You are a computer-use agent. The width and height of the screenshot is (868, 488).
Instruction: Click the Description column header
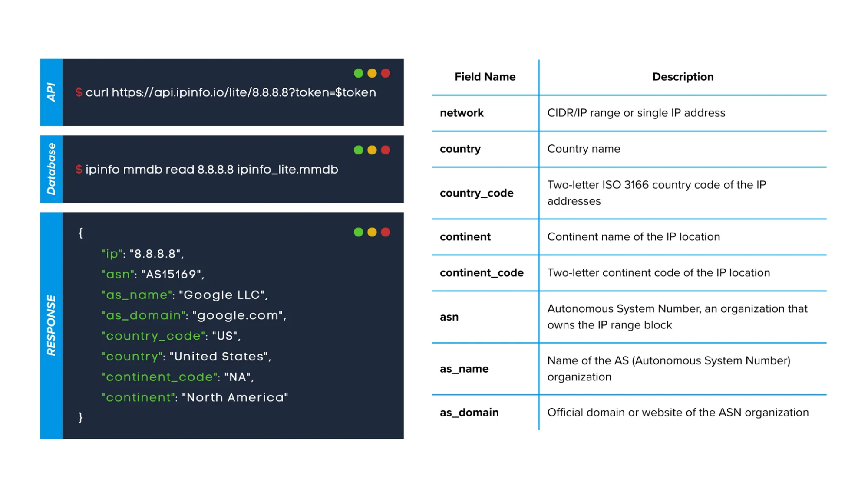tap(683, 76)
